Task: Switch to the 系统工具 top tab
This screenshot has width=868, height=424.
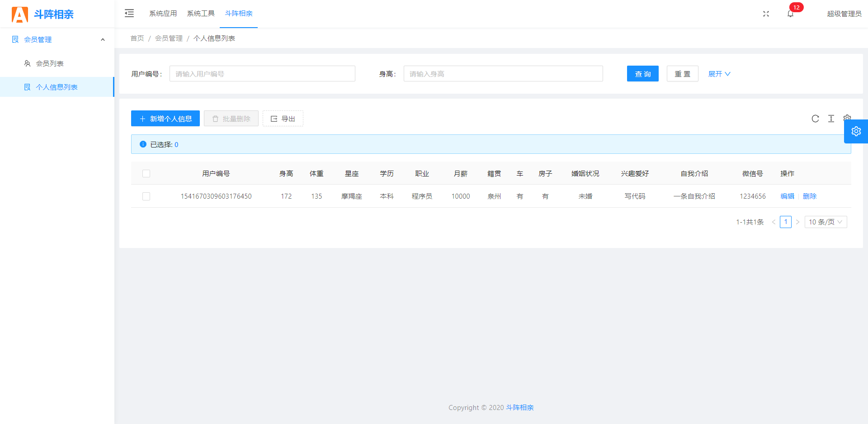Action: (201, 14)
